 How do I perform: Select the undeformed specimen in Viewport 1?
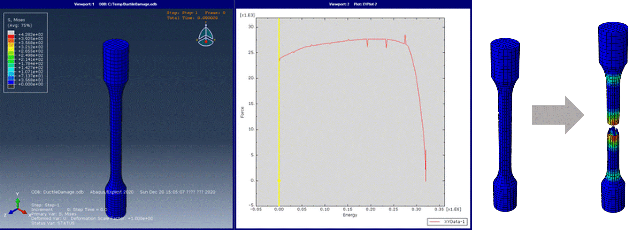tap(116, 128)
